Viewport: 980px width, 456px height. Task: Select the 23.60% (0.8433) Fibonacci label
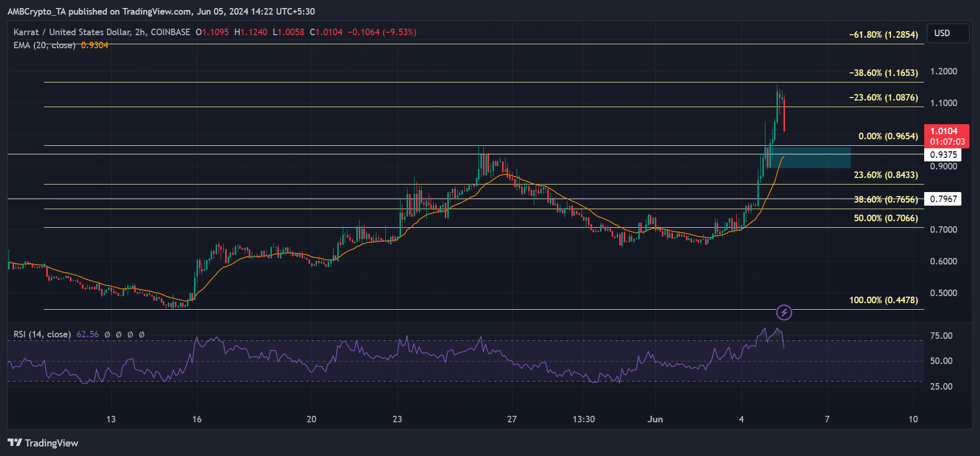click(x=886, y=175)
